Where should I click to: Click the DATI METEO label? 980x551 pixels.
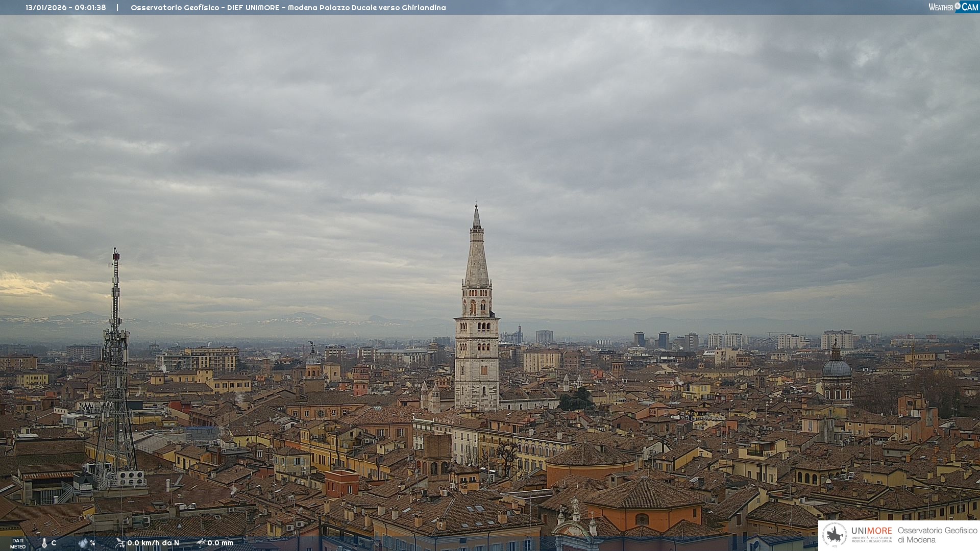tap(17, 543)
